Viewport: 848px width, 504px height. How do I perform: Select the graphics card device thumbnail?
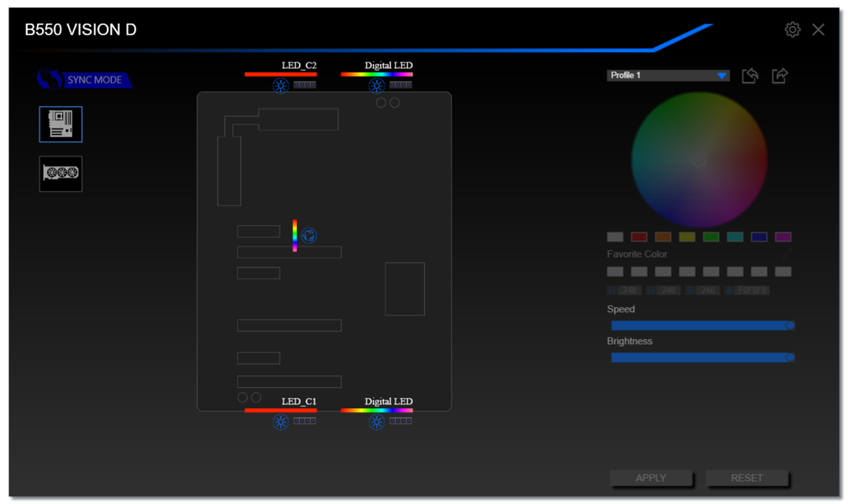click(x=61, y=173)
